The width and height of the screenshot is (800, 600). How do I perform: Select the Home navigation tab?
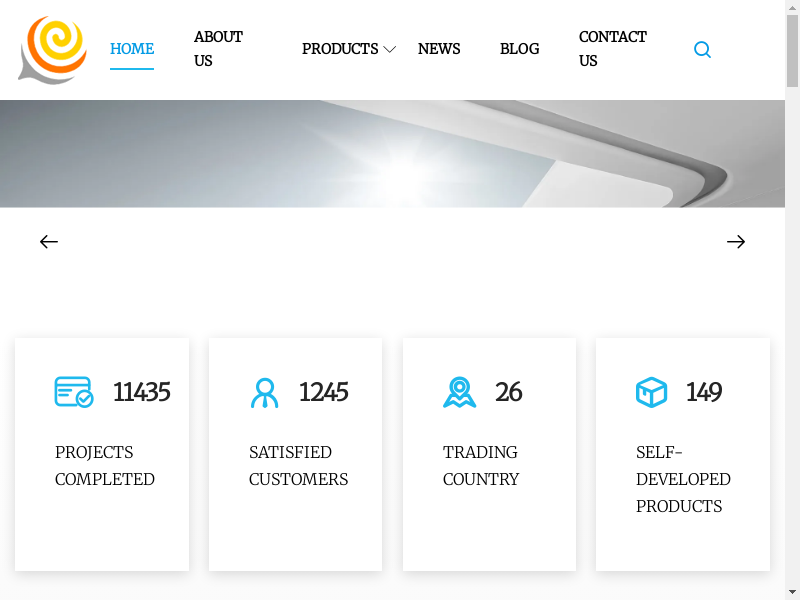pos(132,49)
